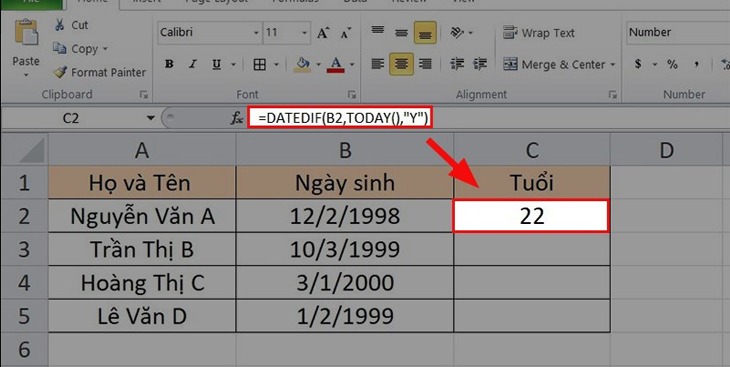Select row 4 header

(24, 283)
